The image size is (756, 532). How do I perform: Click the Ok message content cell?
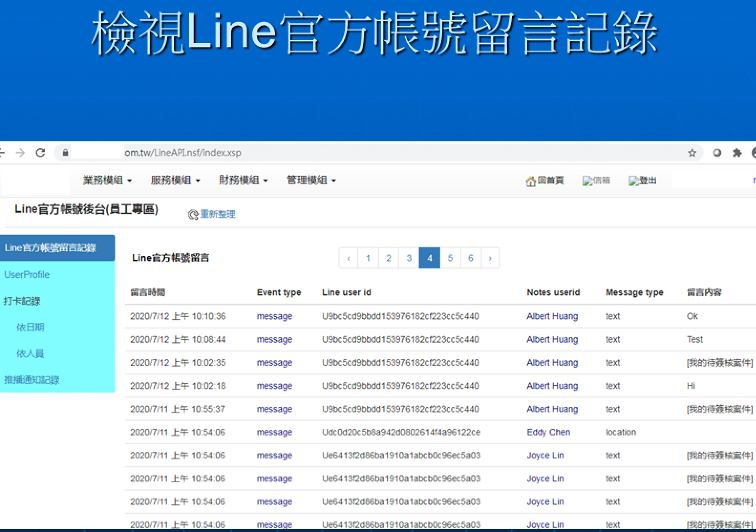(x=692, y=317)
